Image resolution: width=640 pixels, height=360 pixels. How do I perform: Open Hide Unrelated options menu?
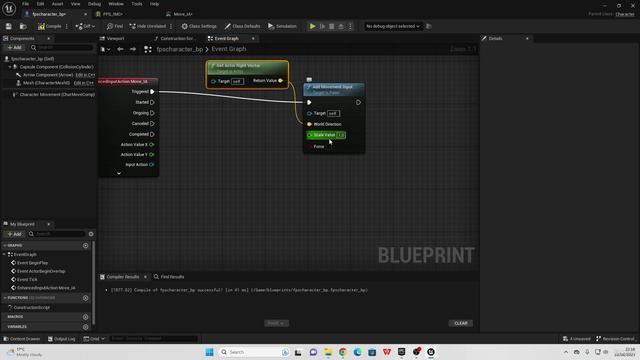pos(171,26)
